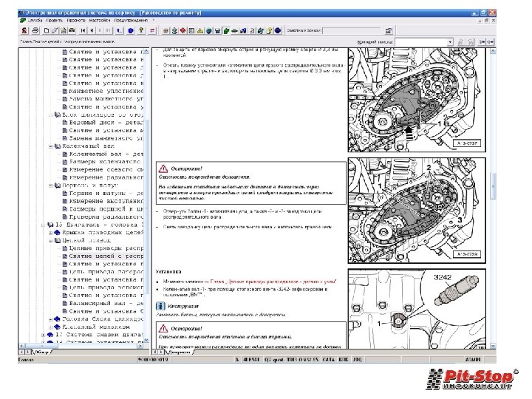
Task: Click the blue car toolbar icon
Action: tap(243, 31)
